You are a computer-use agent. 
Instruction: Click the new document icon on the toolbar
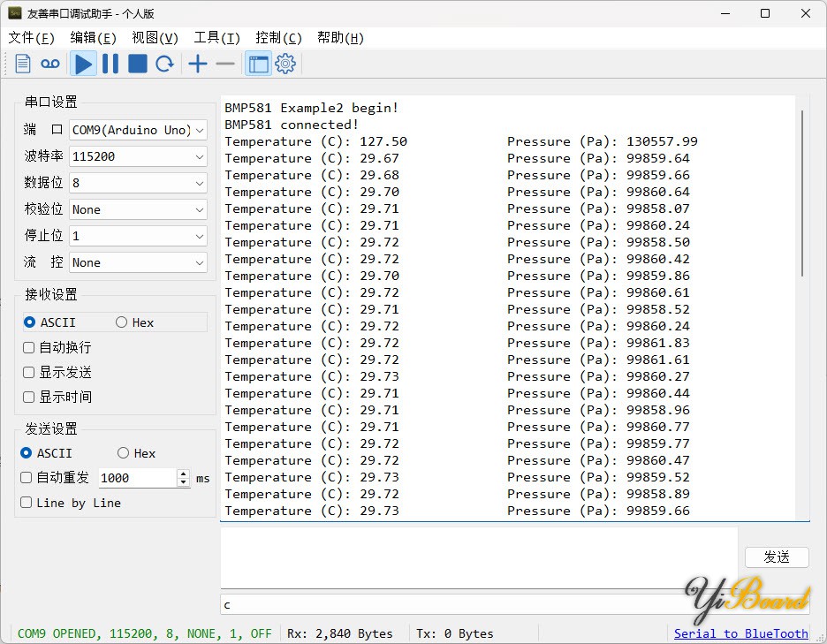(x=22, y=63)
